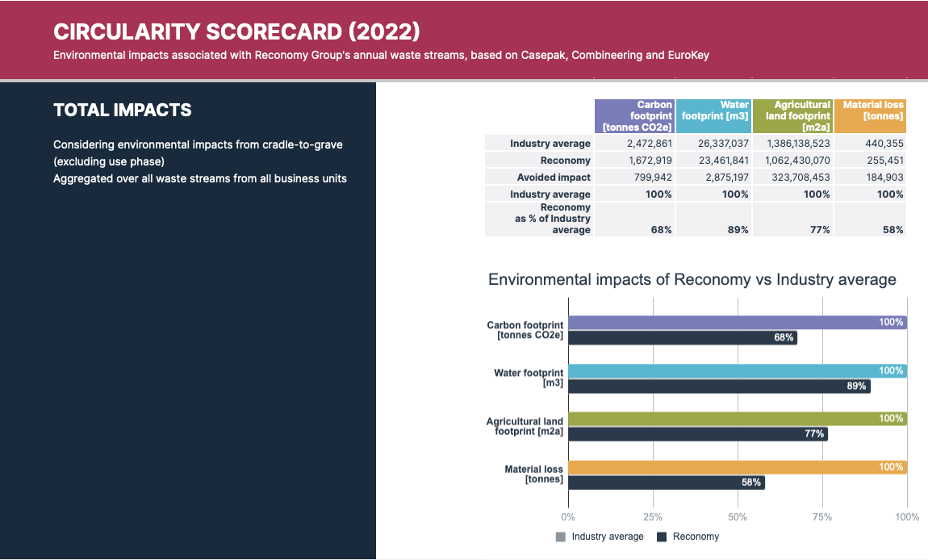
Task: Click the CIRCULARITY SCORECARD (2022) title
Action: [x=236, y=31]
